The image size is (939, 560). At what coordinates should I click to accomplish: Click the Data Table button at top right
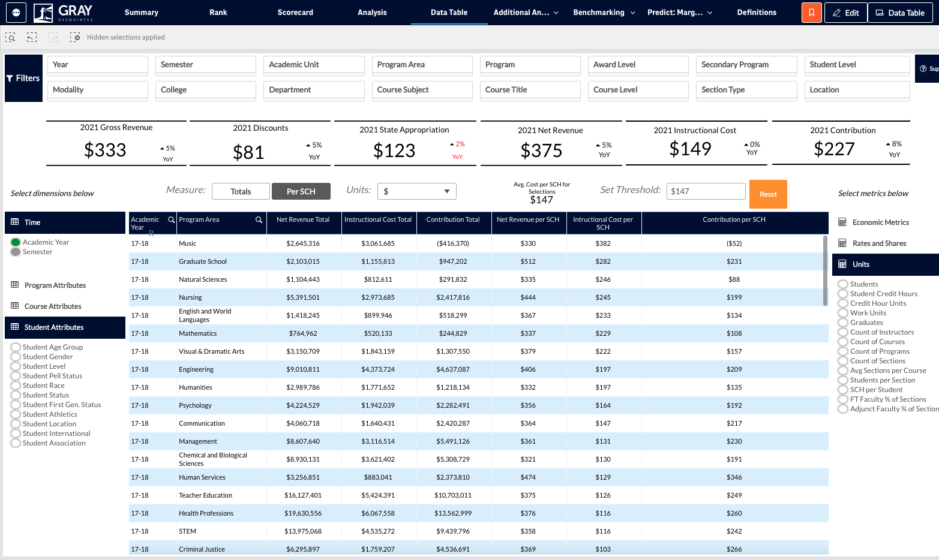pos(900,13)
